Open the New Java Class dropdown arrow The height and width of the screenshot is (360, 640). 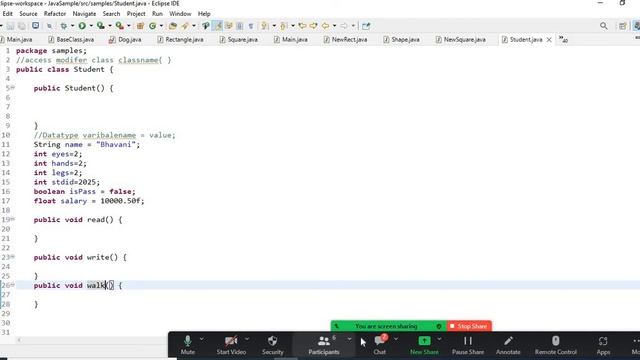[161, 26]
